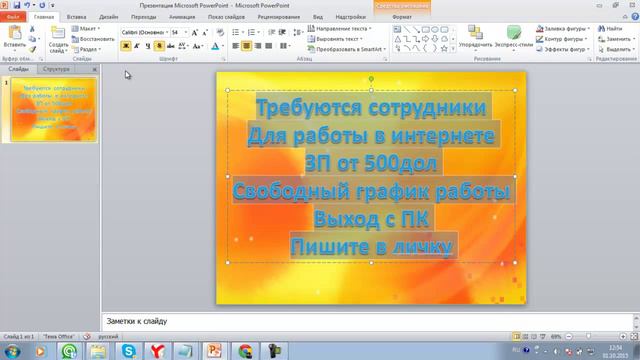The image size is (640, 360).
Task: Expand the shapes gallery more arrow
Action: 453,49
